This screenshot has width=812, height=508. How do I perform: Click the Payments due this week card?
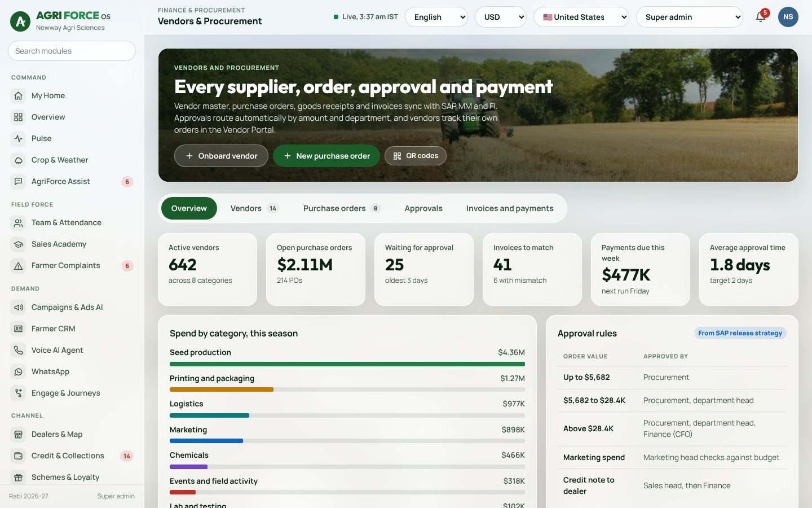pyautogui.click(x=641, y=270)
